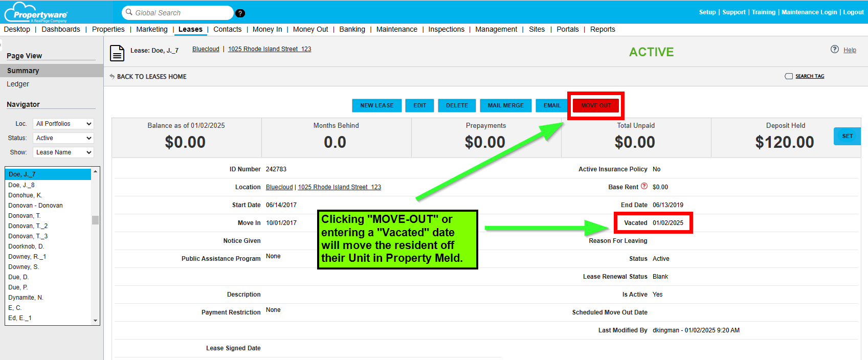Viewport: 868px width, 360px height.
Task: Open the search help question mark icon
Action: click(x=240, y=13)
